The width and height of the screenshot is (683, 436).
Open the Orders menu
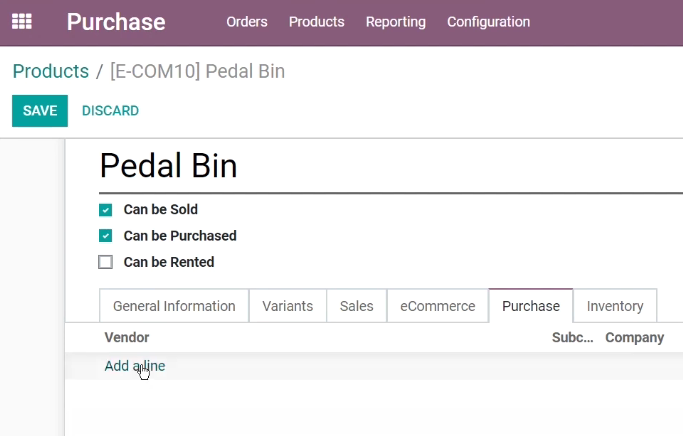click(x=247, y=22)
